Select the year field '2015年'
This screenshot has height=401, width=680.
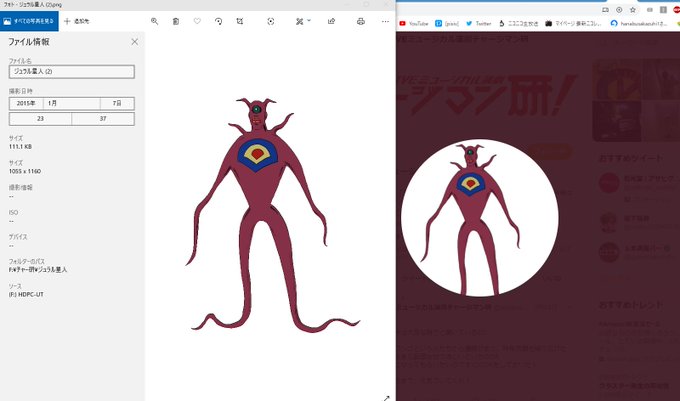pyautogui.click(x=26, y=103)
